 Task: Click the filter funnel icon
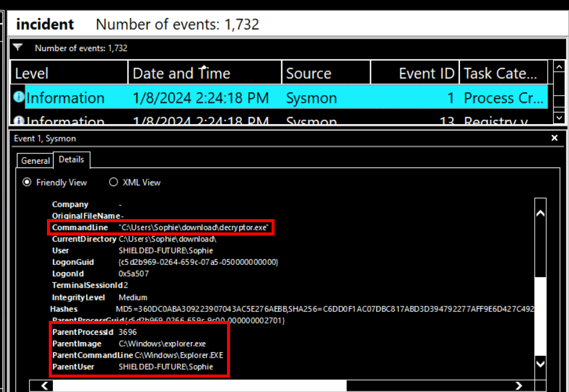18,48
